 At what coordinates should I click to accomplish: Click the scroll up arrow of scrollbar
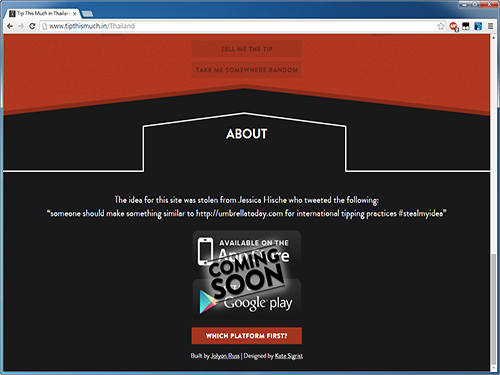click(494, 37)
